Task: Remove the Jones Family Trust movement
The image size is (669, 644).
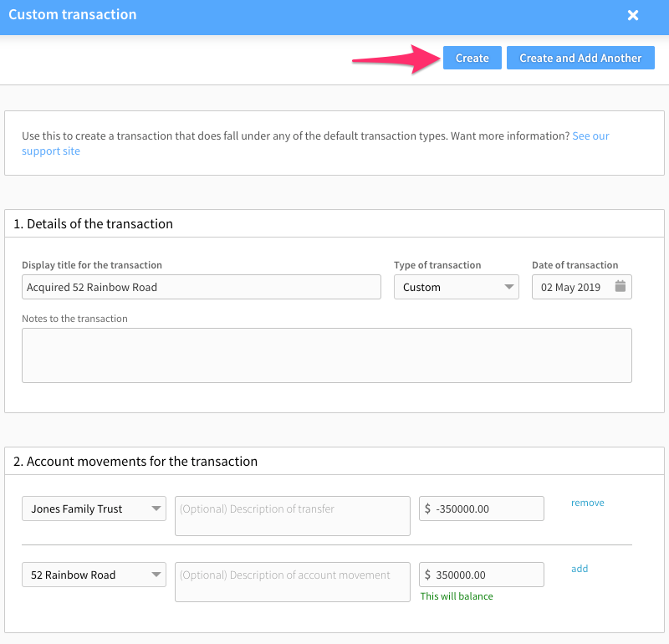Action: click(587, 503)
